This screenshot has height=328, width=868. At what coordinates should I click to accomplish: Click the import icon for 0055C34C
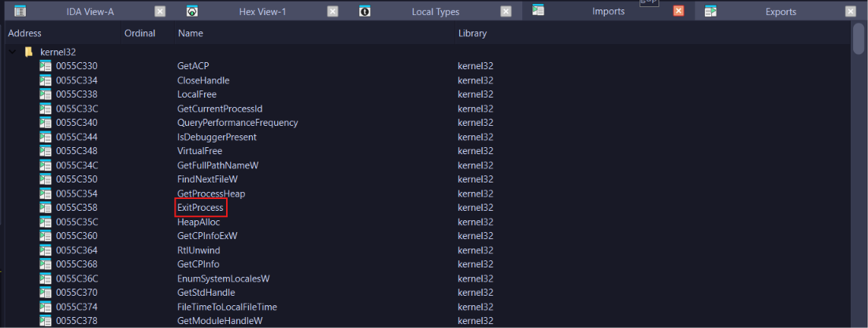[x=46, y=165]
